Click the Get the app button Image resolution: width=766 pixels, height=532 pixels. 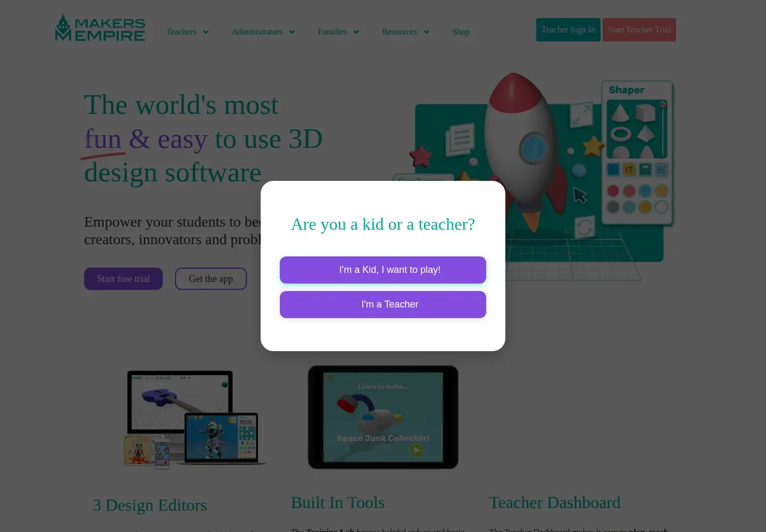click(x=211, y=279)
